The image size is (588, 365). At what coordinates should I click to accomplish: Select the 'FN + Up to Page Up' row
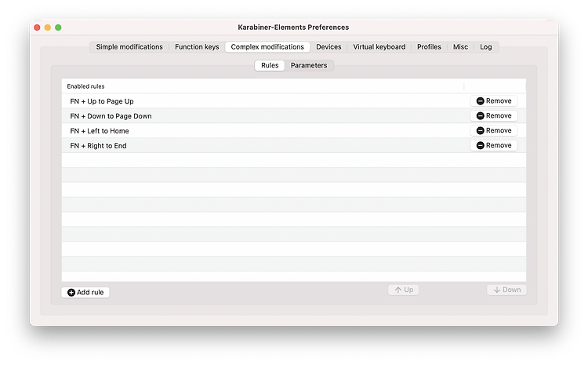(x=294, y=101)
